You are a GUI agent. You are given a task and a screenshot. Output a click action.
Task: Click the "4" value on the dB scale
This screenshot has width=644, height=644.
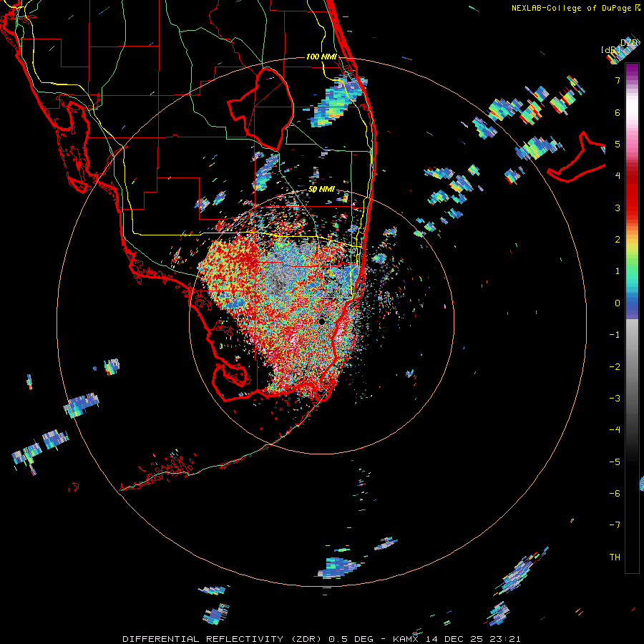pos(618,176)
